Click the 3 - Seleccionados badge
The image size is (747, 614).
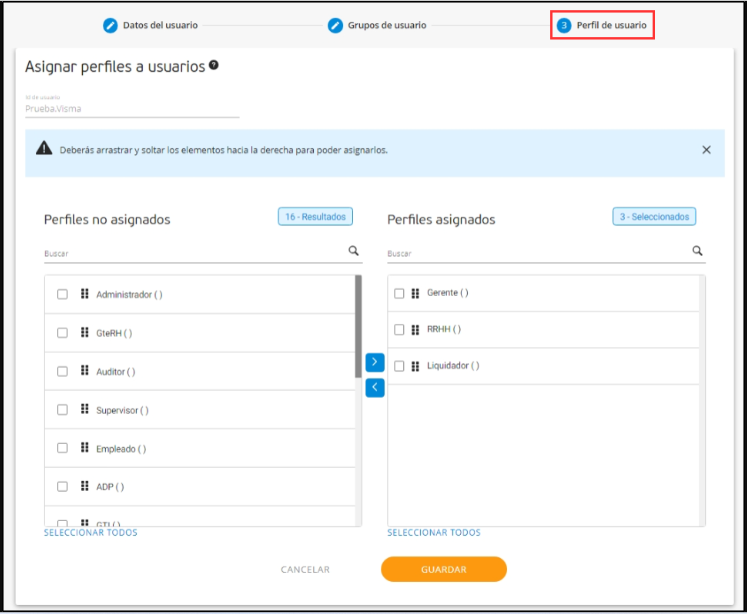point(654,216)
